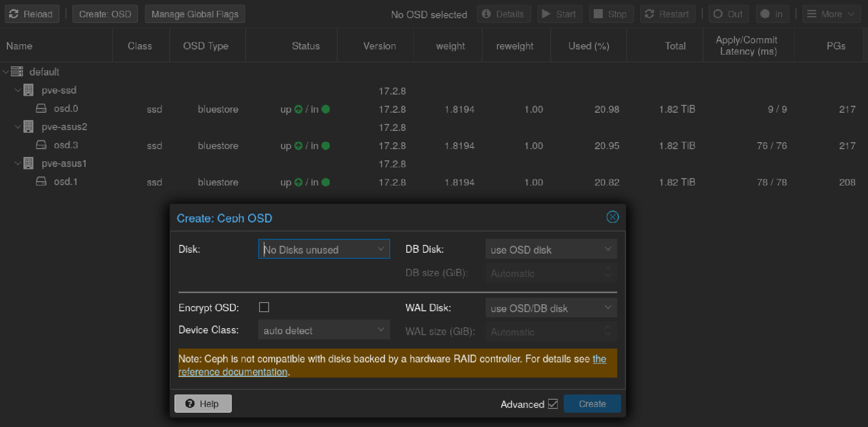Enable the Encrypt OSD checkbox
The width and height of the screenshot is (868, 427).
click(x=264, y=307)
